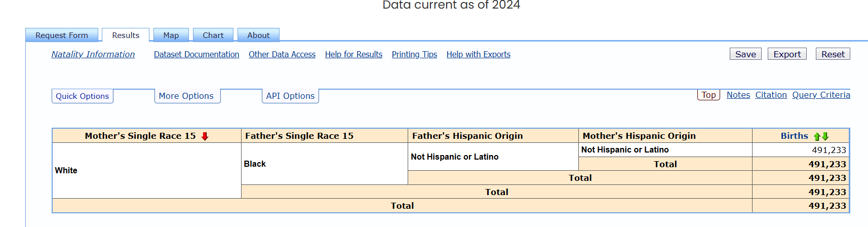Image resolution: width=868 pixels, height=227 pixels.
Task: Go to the Query Criteria link
Action: 821,95
